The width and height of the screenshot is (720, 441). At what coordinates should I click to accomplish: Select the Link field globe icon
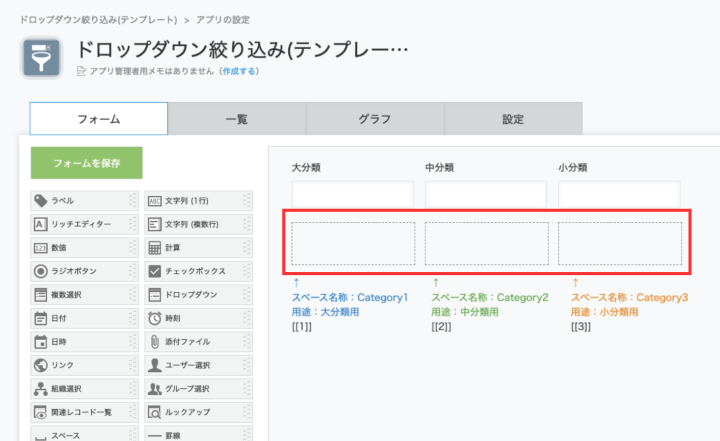tap(41, 365)
